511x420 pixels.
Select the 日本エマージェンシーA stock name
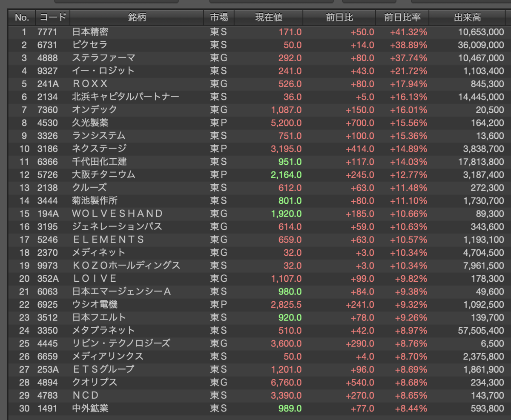pos(122,291)
